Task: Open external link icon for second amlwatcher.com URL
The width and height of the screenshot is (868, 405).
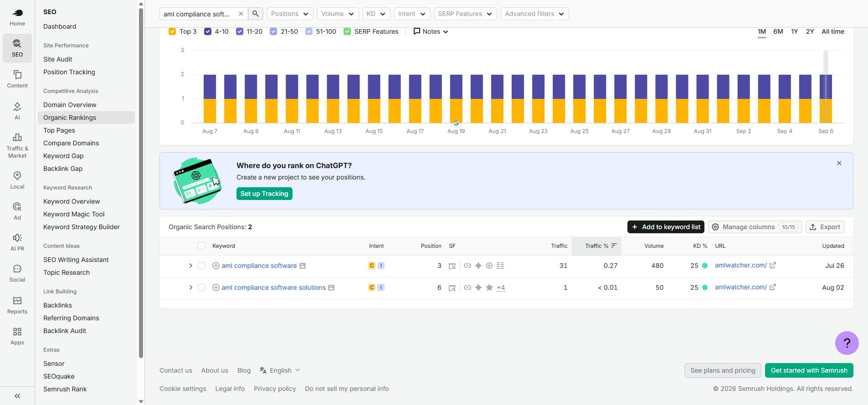Action: click(773, 287)
